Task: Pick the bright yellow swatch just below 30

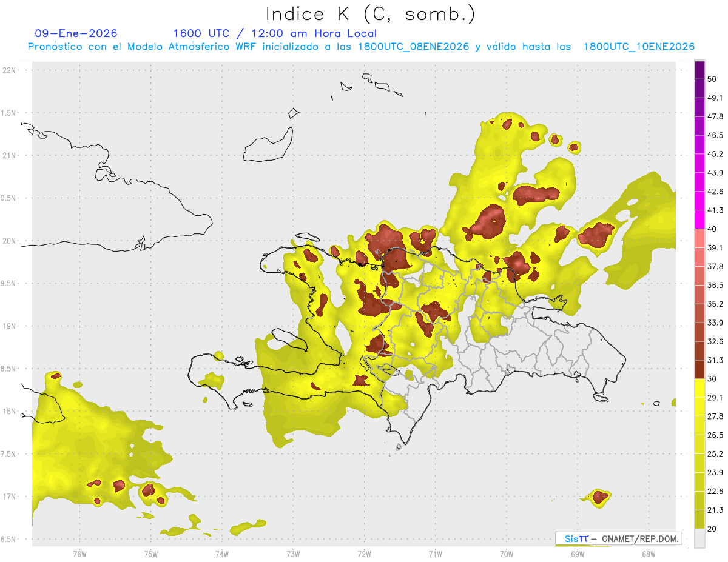Action: (x=699, y=388)
